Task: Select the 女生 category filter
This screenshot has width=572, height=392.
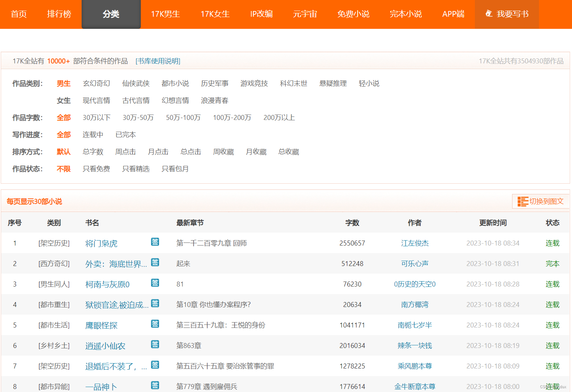Action: (64, 101)
